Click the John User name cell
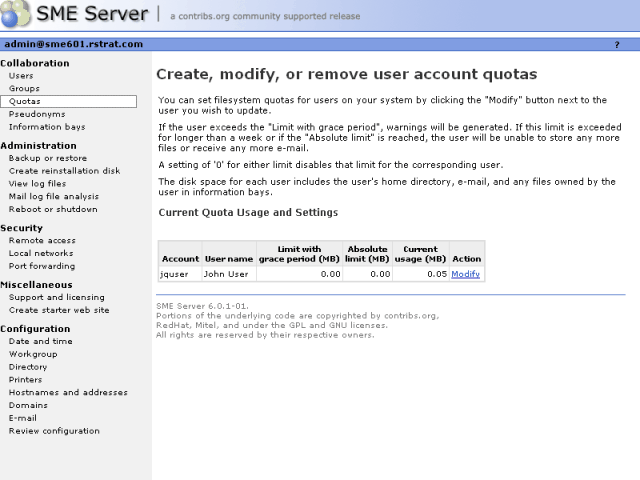The image size is (640, 480). tap(229, 274)
